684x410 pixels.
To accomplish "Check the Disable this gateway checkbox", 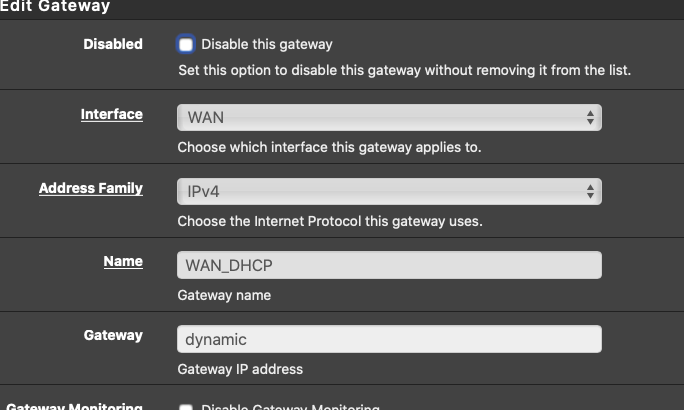I will [x=186, y=44].
